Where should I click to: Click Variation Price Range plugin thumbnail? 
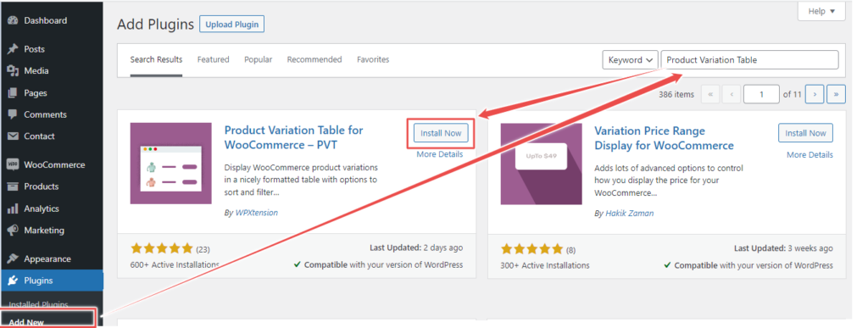click(542, 164)
